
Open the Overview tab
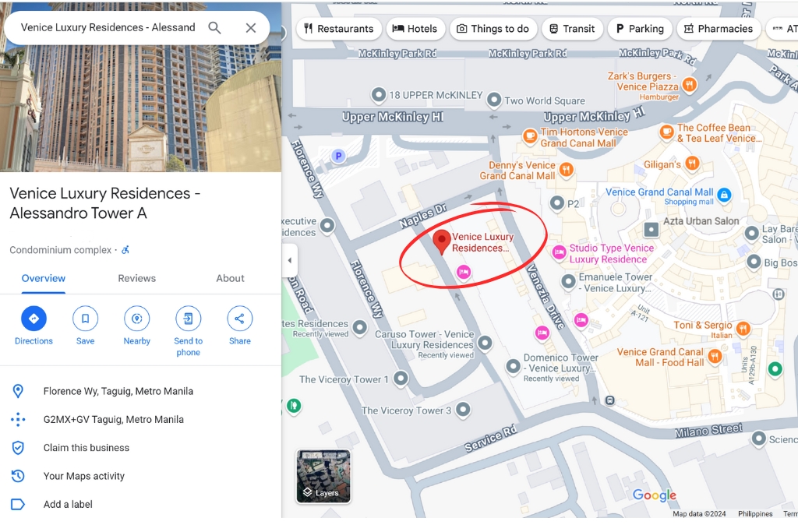pos(44,278)
